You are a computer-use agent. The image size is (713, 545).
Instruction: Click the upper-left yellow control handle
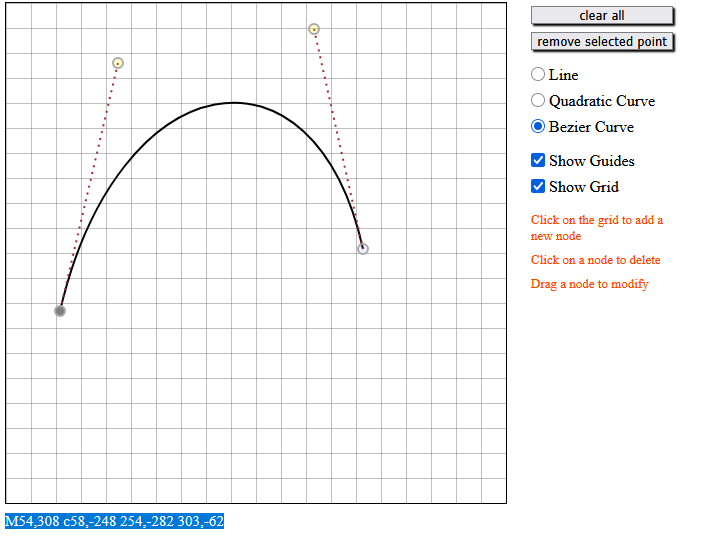tap(118, 63)
